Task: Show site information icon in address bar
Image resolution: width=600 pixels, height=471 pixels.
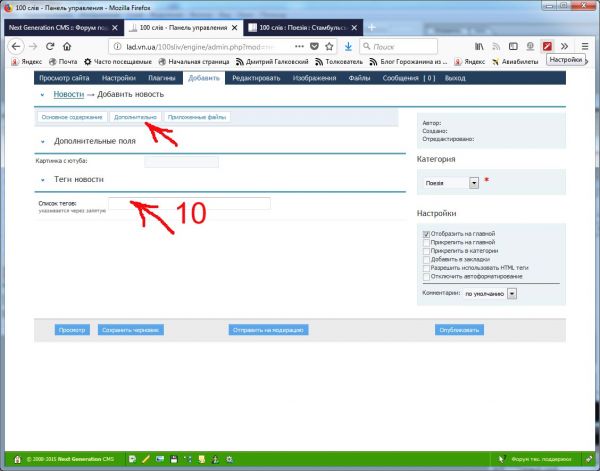Action: pos(117,47)
